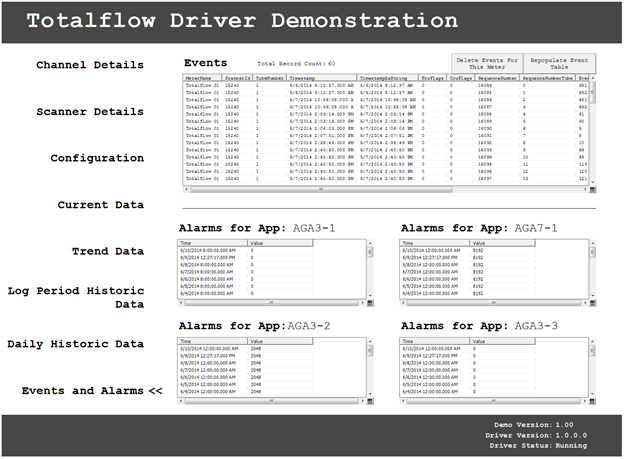
Task: Click the Events table scroll right arrow
Action: 585,190
